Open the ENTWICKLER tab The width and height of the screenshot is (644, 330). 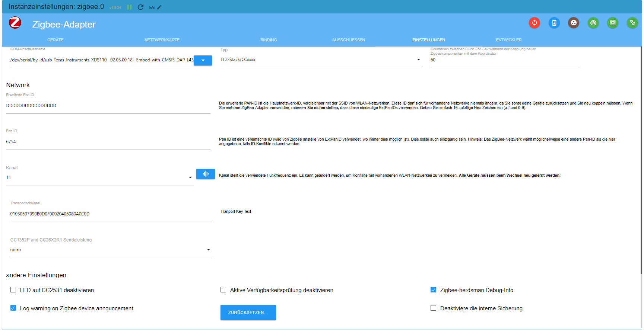509,40
